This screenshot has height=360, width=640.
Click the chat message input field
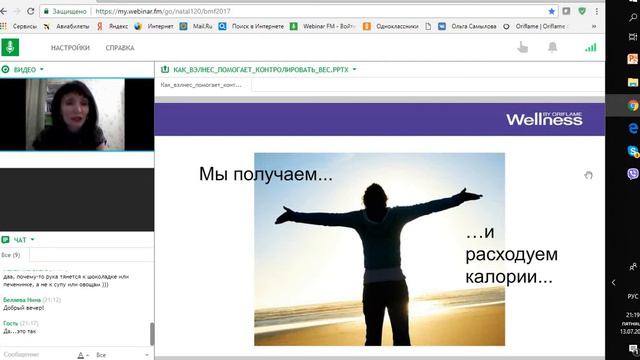pos(37,355)
